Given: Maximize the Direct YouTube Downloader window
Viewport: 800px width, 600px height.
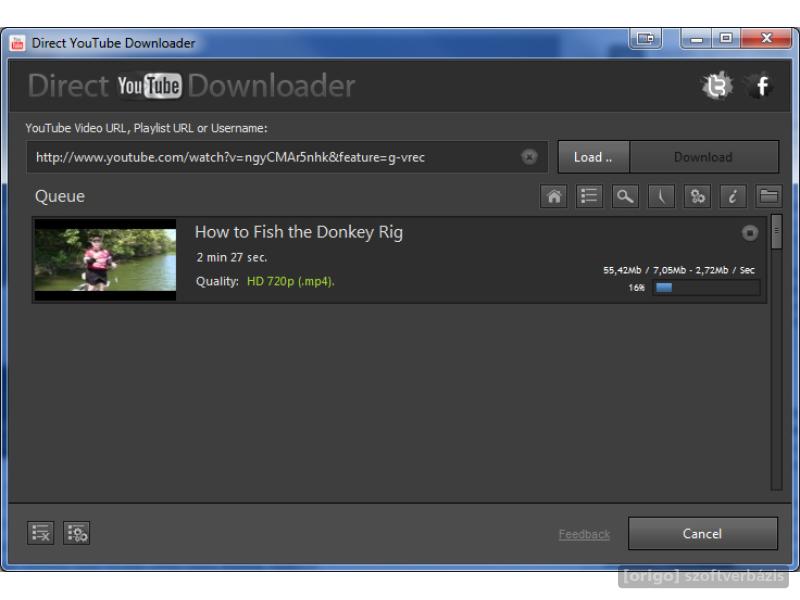Looking at the screenshot, I should (726, 38).
